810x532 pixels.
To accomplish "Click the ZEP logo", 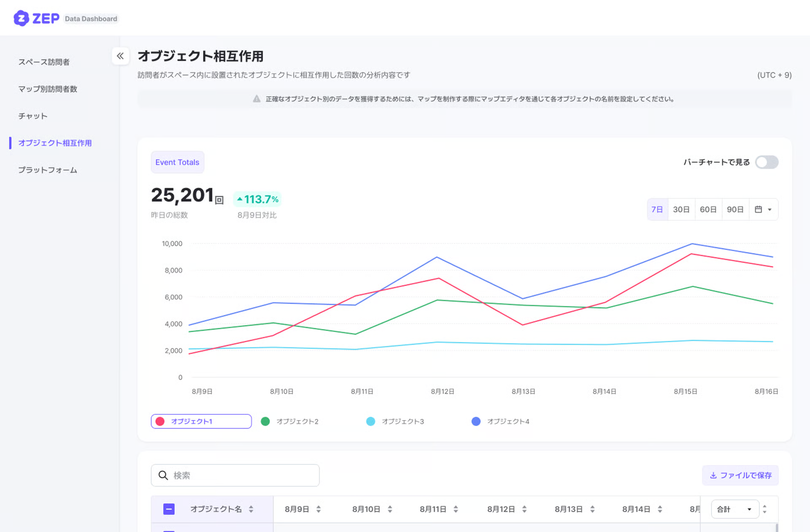I will [36, 19].
